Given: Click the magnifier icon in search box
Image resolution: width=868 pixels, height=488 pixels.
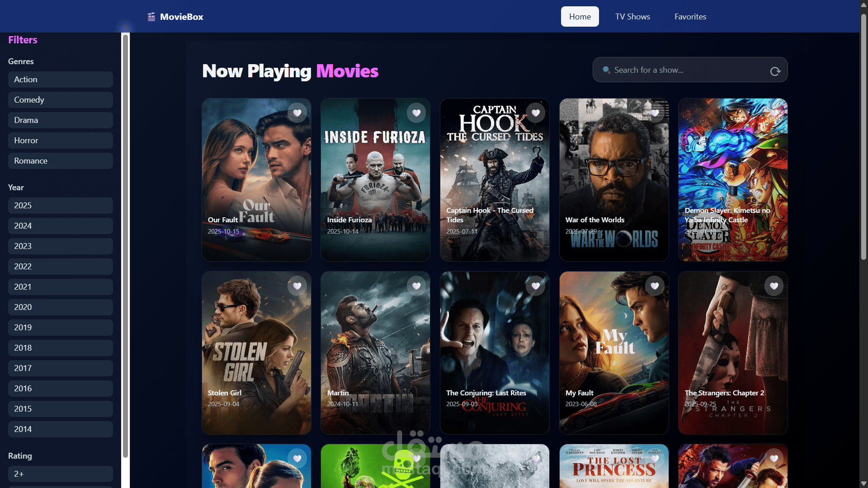Looking at the screenshot, I should click(x=606, y=70).
